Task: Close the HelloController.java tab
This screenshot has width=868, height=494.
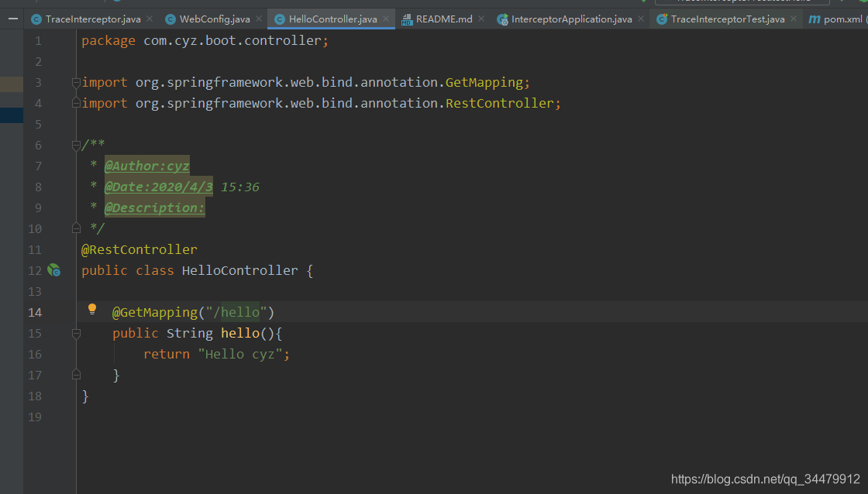Action: [386, 19]
